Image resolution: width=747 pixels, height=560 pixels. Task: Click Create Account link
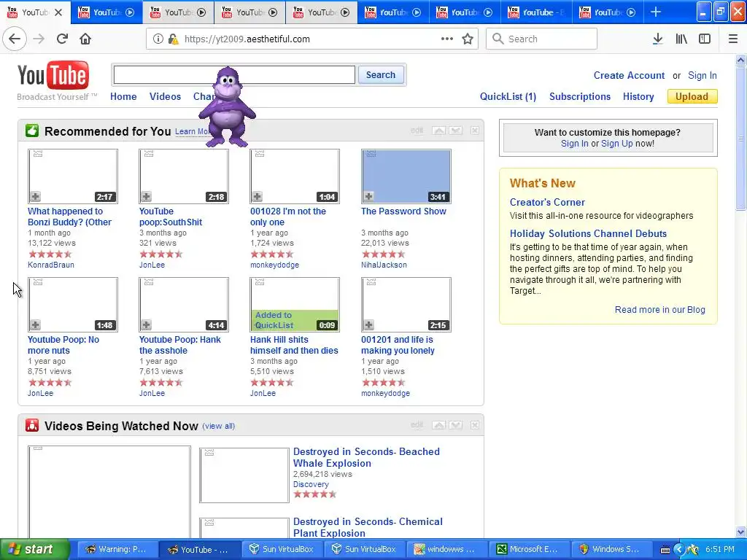[629, 76]
